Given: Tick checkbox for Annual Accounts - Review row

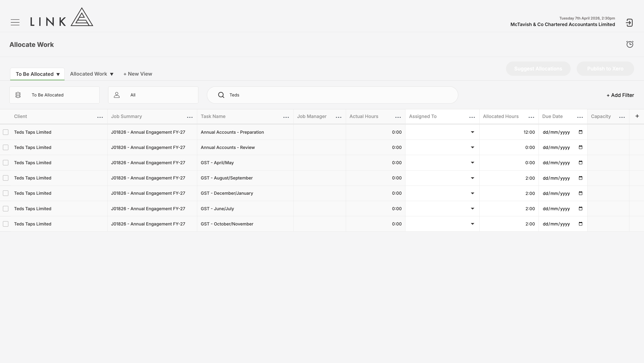Looking at the screenshot, I should pyautogui.click(x=6, y=147).
